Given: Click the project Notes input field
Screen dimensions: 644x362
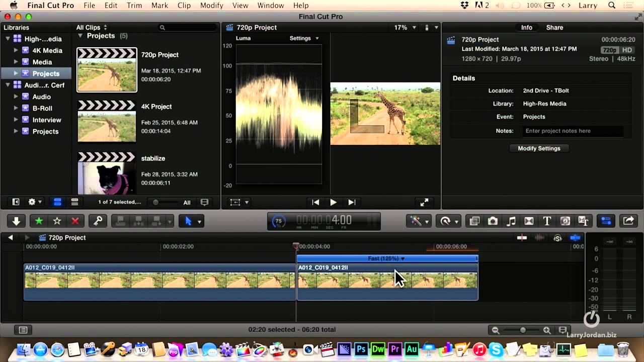Looking at the screenshot, I should [573, 131].
